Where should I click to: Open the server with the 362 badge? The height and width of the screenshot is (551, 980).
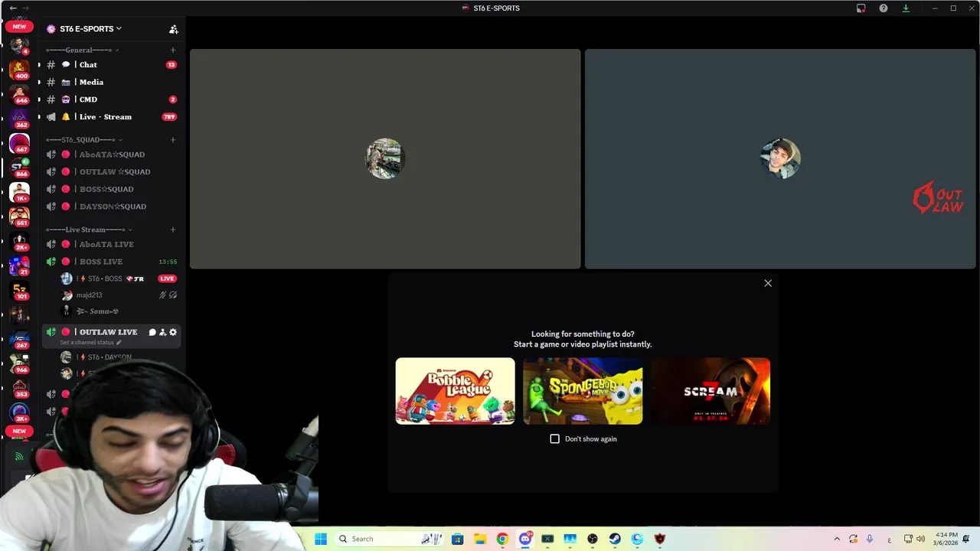[x=19, y=118]
